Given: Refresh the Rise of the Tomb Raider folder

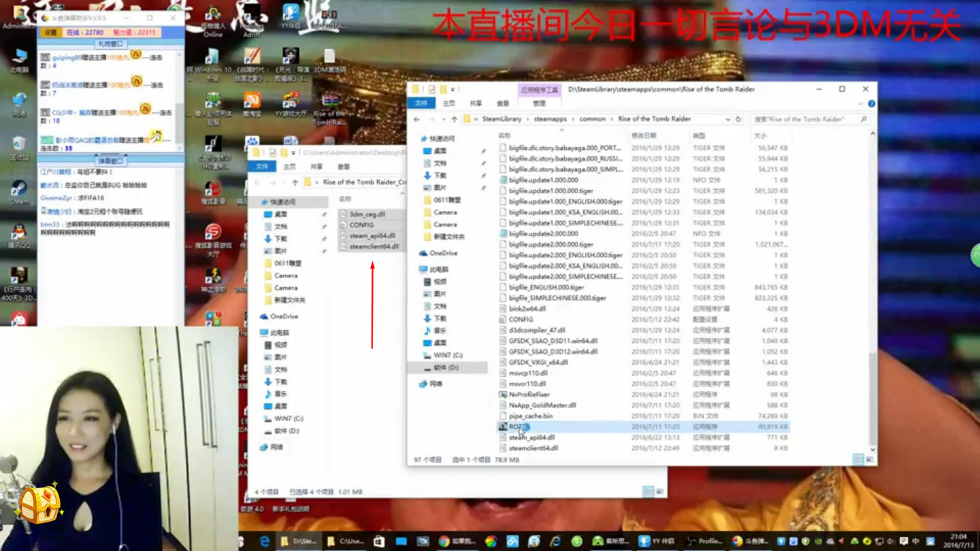Looking at the screenshot, I should pyautogui.click(x=738, y=119).
